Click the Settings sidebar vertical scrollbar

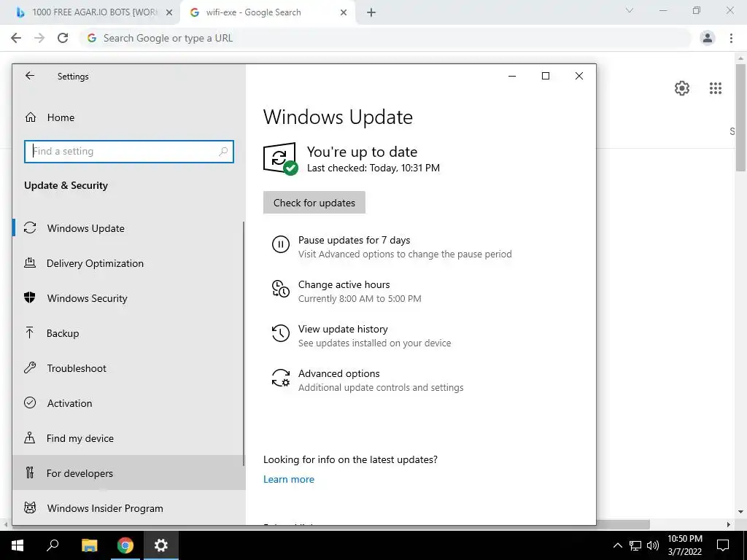coord(244,343)
